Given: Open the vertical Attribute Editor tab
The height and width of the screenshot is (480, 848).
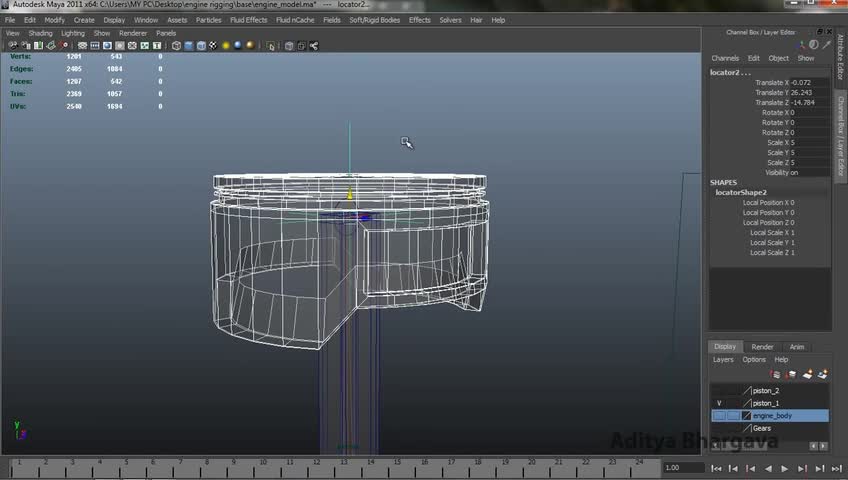Looking at the screenshot, I should point(841,57).
